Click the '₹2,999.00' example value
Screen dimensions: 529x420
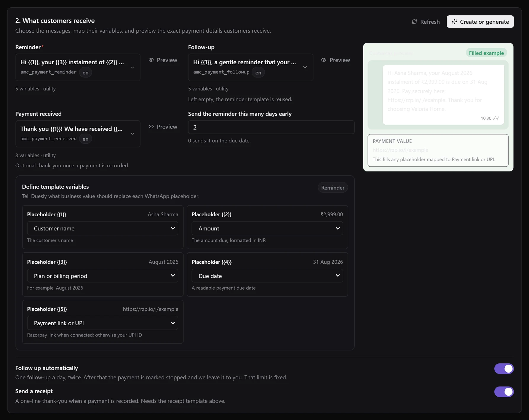coord(332,214)
